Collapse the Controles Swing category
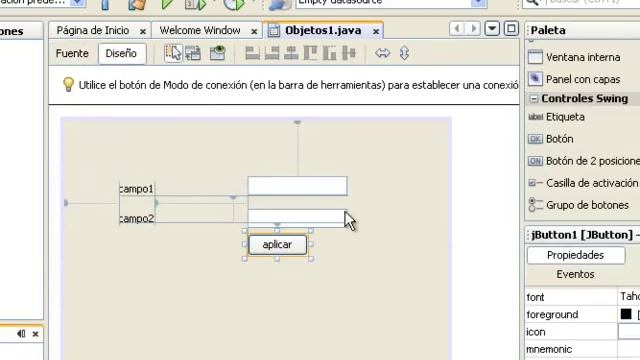Image resolution: width=640 pixels, height=360 pixels. pyautogui.click(x=533, y=99)
